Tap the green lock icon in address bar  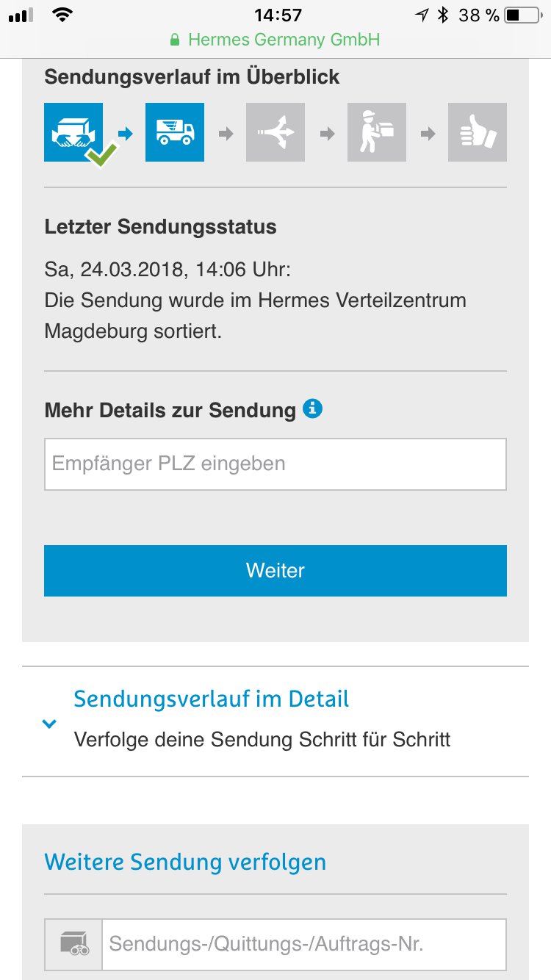[x=175, y=40]
